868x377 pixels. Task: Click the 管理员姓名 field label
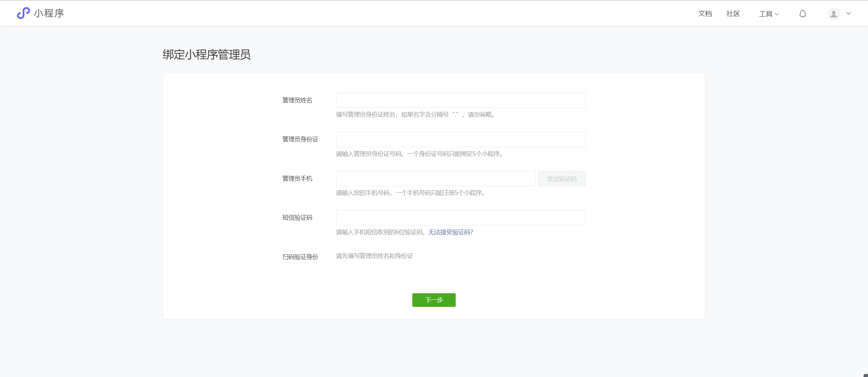(x=297, y=100)
